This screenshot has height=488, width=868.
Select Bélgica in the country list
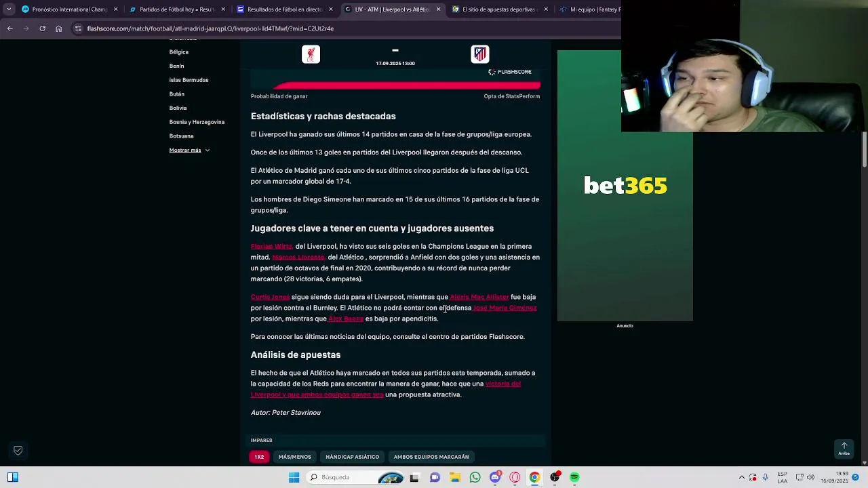179,52
